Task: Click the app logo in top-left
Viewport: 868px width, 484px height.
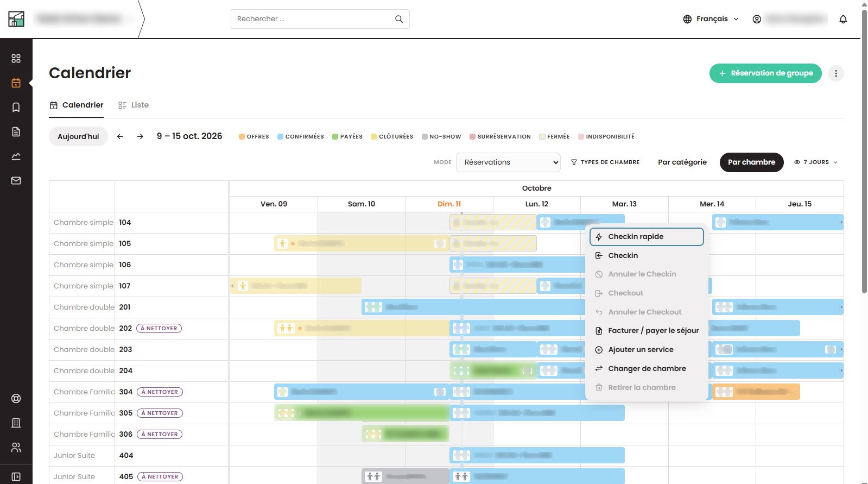Action: [x=16, y=19]
